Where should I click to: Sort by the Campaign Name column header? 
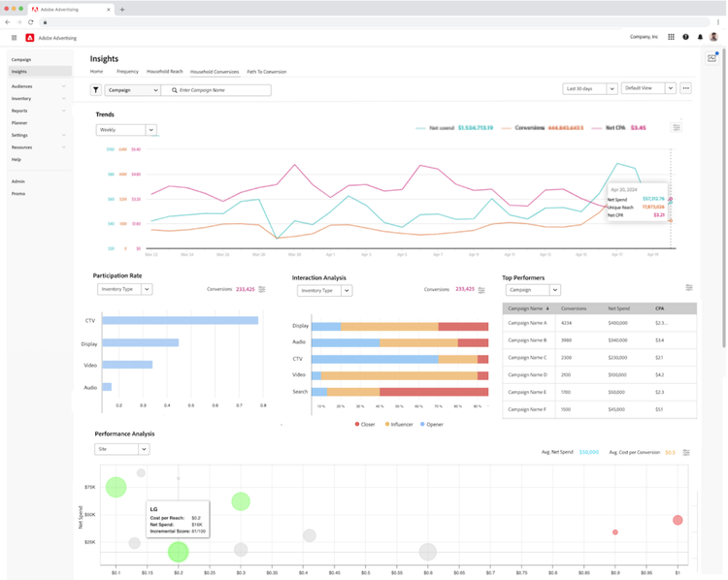point(526,308)
